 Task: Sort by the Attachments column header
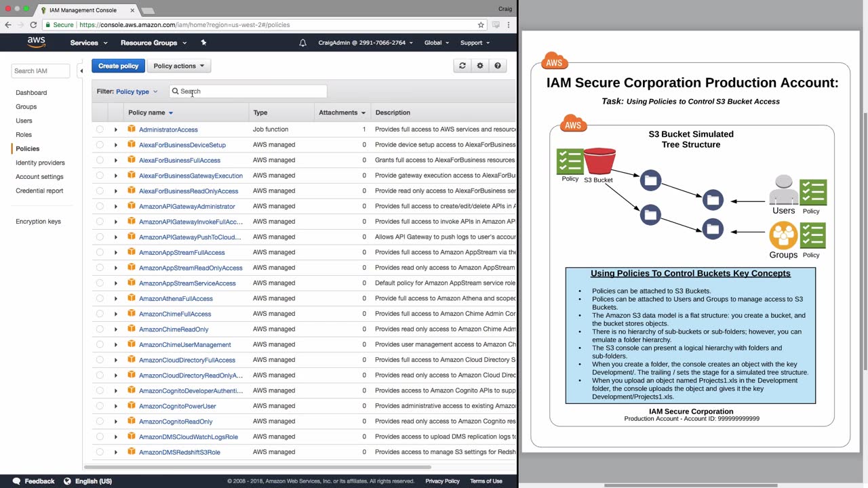[x=342, y=113]
